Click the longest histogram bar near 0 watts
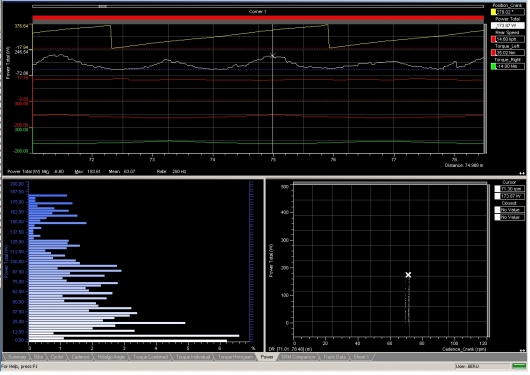The image size is (530, 375). point(134,336)
